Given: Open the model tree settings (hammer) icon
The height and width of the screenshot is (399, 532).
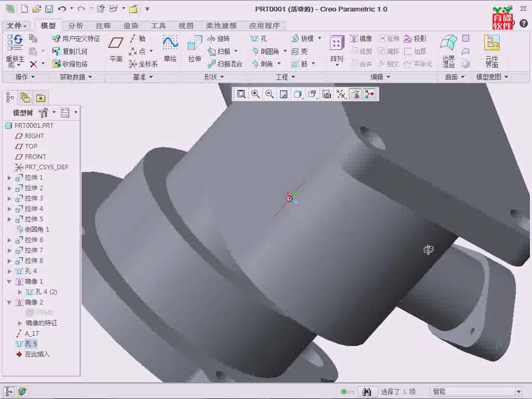Looking at the screenshot, I should point(44,112).
